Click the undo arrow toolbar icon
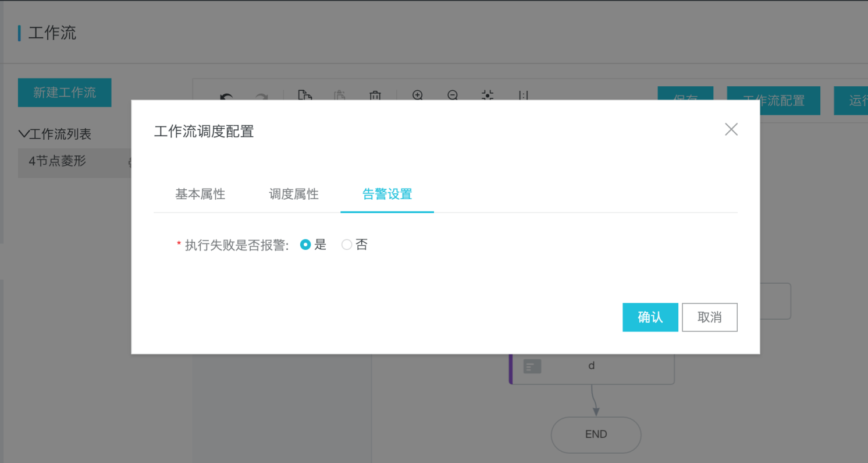868x463 pixels. click(x=226, y=97)
